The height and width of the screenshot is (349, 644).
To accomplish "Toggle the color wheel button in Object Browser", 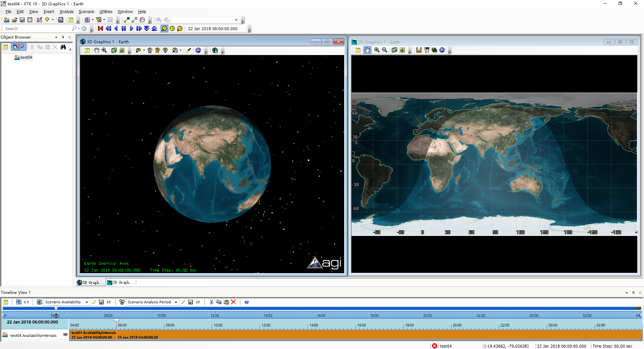I will click(x=15, y=47).
